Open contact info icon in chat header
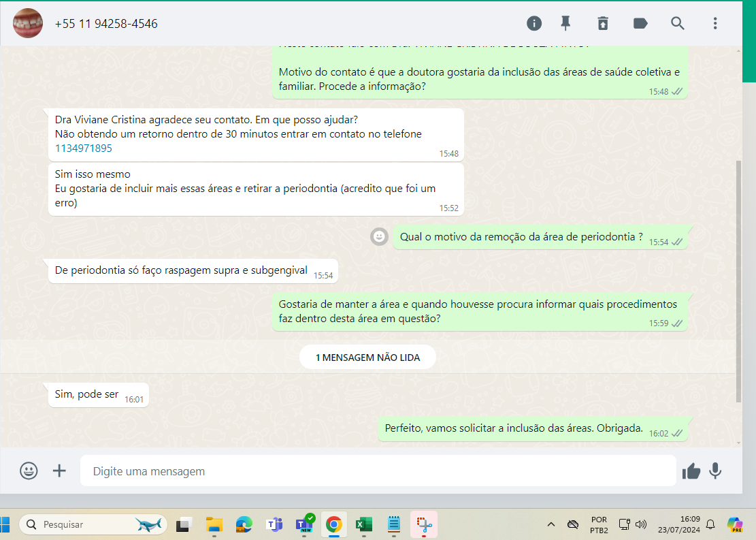Image resolution: width=756 pixels, height=540 pixels. coord(533,23)
